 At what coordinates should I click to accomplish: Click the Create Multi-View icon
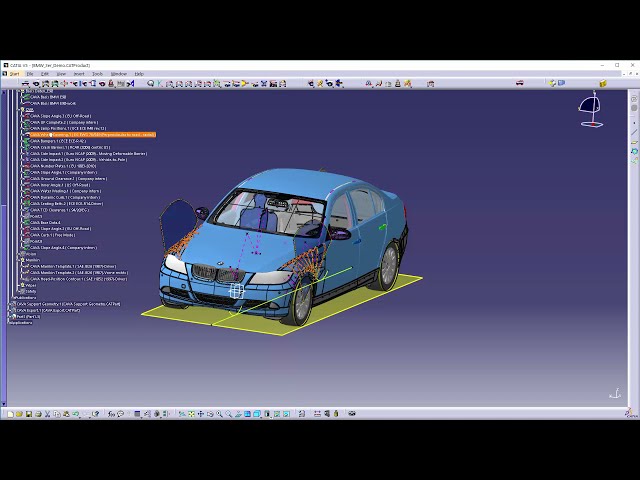point(247,414)
